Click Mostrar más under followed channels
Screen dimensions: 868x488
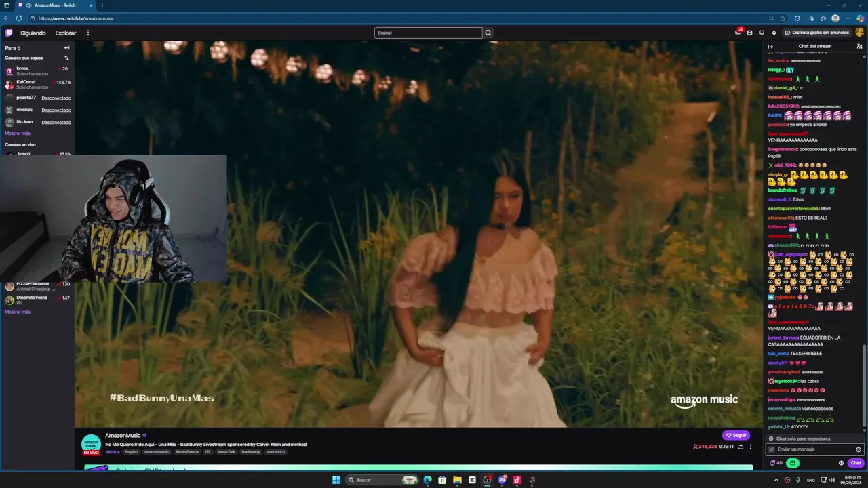pyautogui.click(x=18, y=134)
